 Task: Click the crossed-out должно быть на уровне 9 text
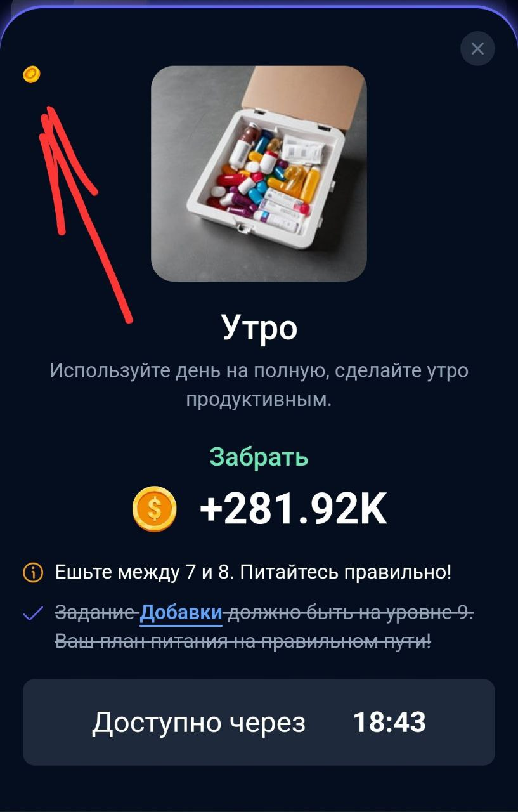(349, 613)
